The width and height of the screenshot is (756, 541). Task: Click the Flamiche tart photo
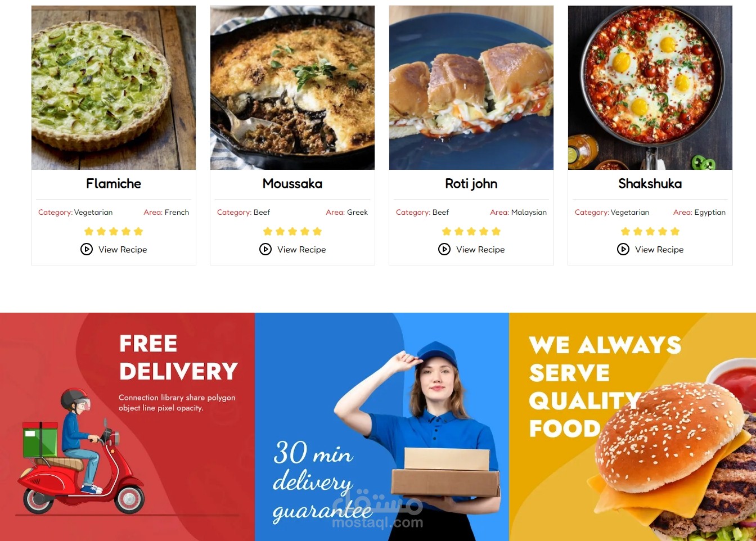tap(114, 88)
